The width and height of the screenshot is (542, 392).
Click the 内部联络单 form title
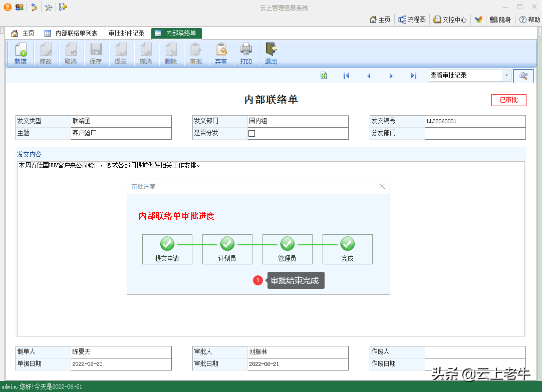point(272,100)
